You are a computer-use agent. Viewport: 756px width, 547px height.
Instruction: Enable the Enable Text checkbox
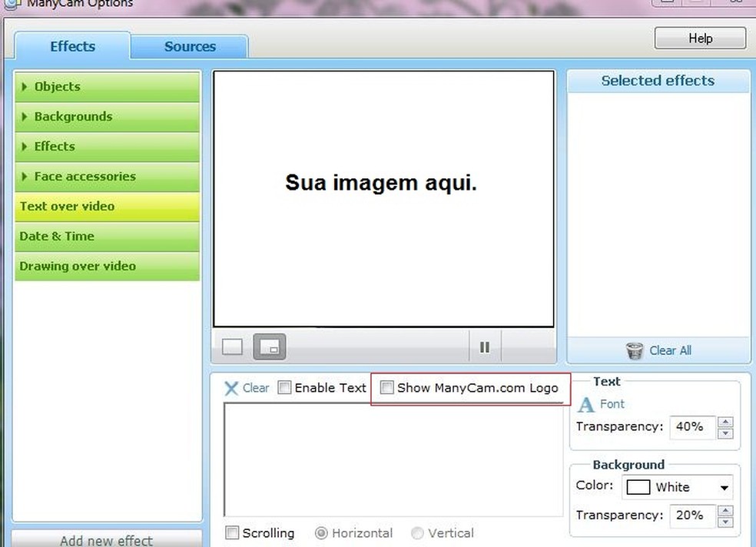[284, 387]
